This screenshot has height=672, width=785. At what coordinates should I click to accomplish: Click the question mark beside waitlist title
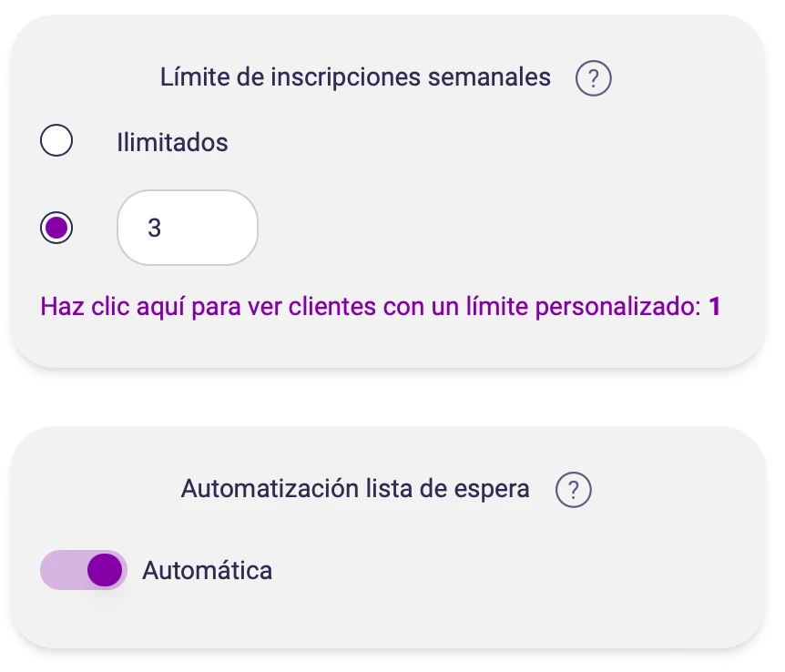573,490
